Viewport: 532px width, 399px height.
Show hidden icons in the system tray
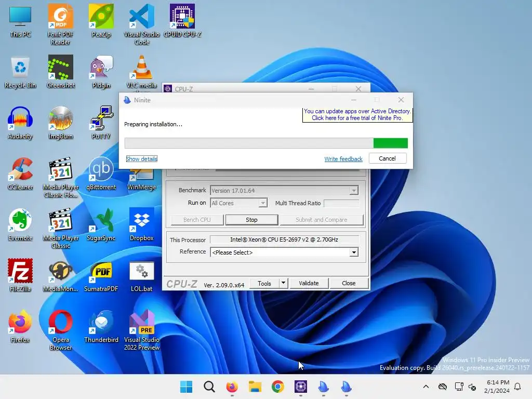(426, 387)
